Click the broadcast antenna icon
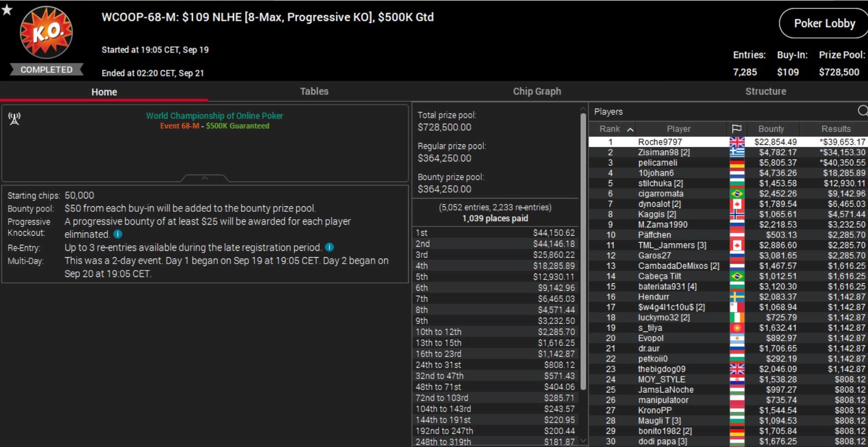868x447 pixels. point(14,119)
